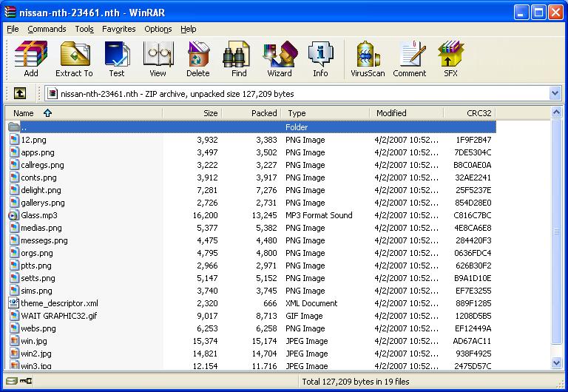568x392 pixels.
Task: Click the drive icon in the status bar
Action: click(12, 381)
